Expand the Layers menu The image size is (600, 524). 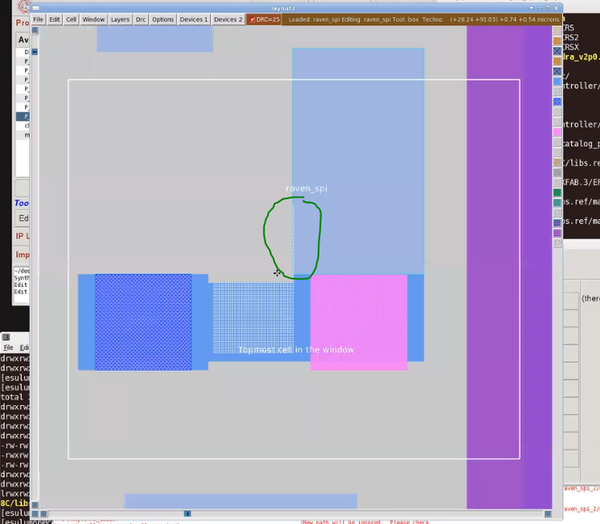[120, 19]
